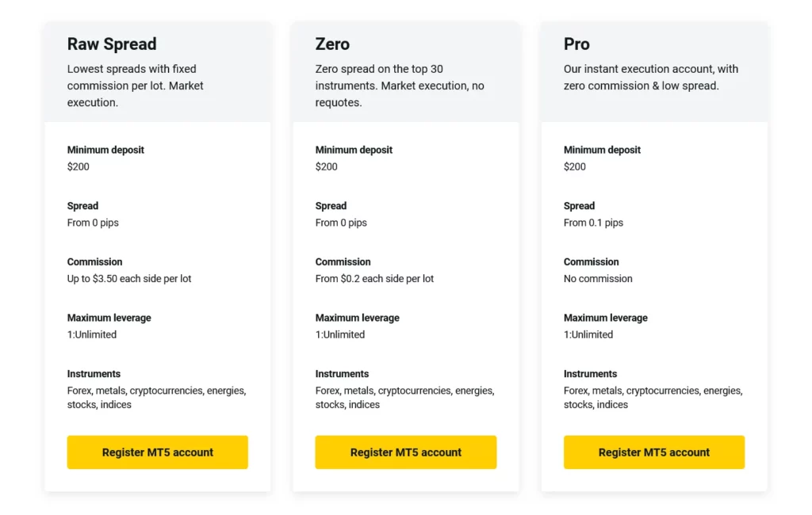Click the 'No commission' text in Pro
Viewport: 812px width, 515px height.
coord(598,279)
